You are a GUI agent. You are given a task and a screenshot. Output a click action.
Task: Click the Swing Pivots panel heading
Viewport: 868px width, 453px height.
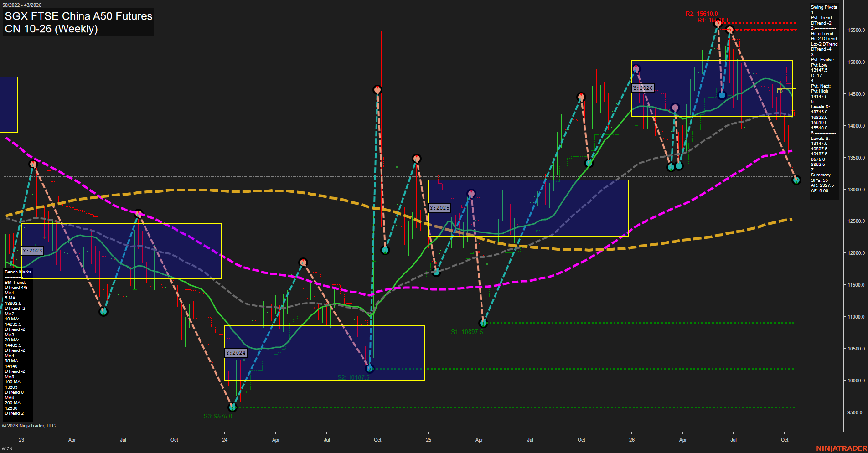[x=824, y=7]
